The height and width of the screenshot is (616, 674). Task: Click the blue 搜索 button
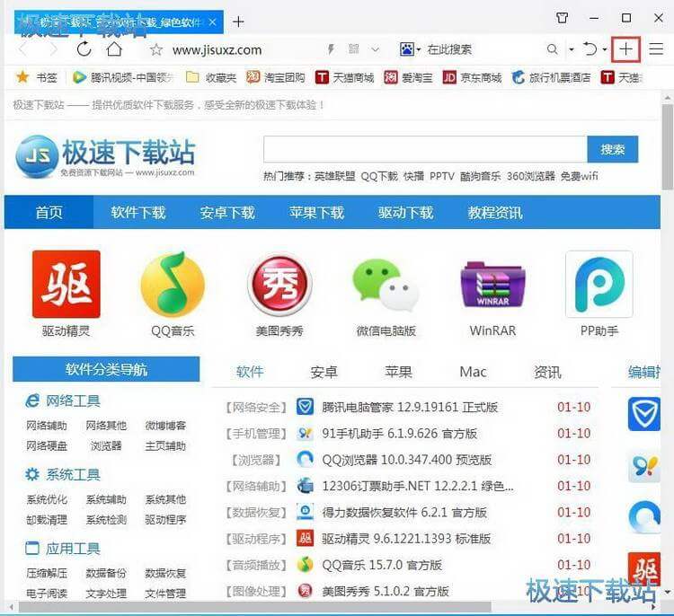613,149
